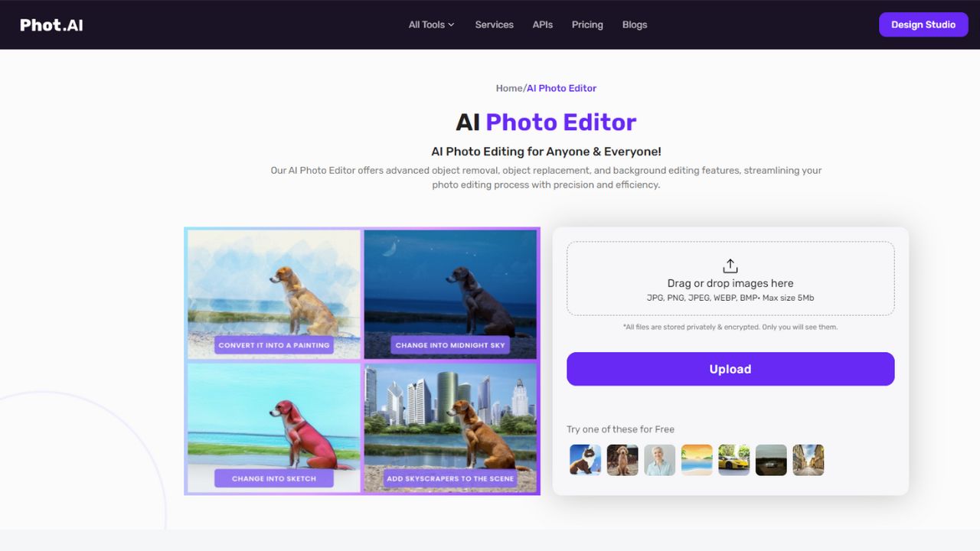Click the AI Photo Editor breadcrumb

tap(562, 88)
